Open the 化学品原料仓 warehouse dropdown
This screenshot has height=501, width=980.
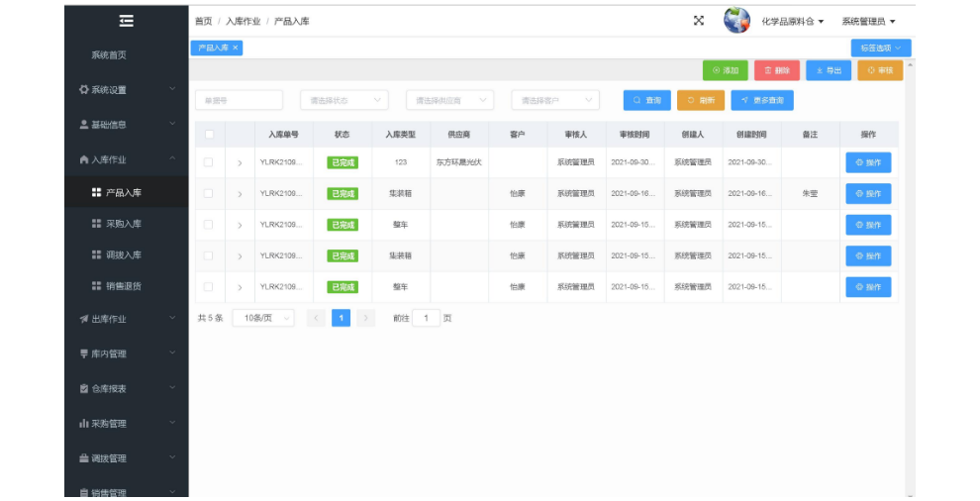(x=793, y=21)
